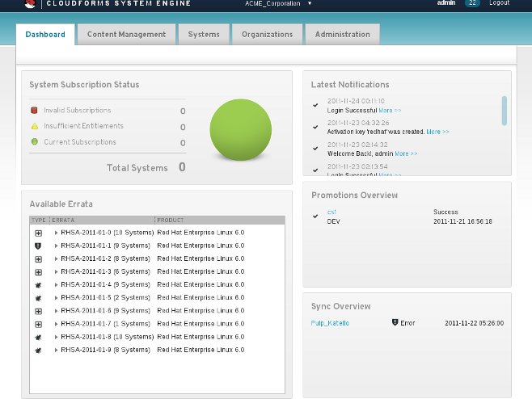Click enhancement icon for RHSA-2011-01-7 row
532x399 pixels.
(x=38, y=325)
